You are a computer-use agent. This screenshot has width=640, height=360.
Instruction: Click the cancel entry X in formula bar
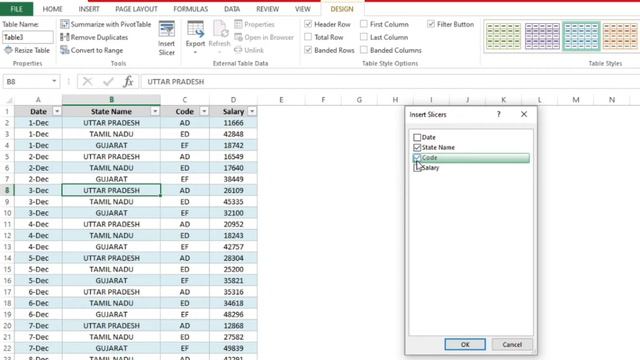[87, 82]
